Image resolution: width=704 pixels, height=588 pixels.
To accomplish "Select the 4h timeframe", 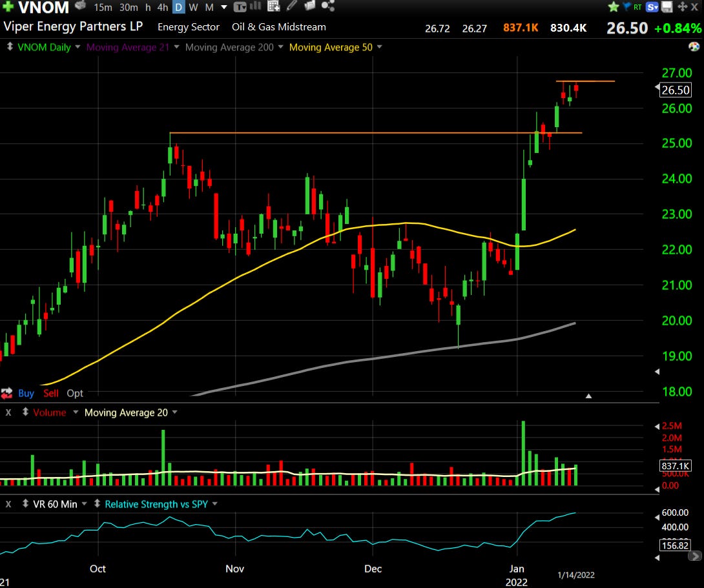I will [163, 7].
